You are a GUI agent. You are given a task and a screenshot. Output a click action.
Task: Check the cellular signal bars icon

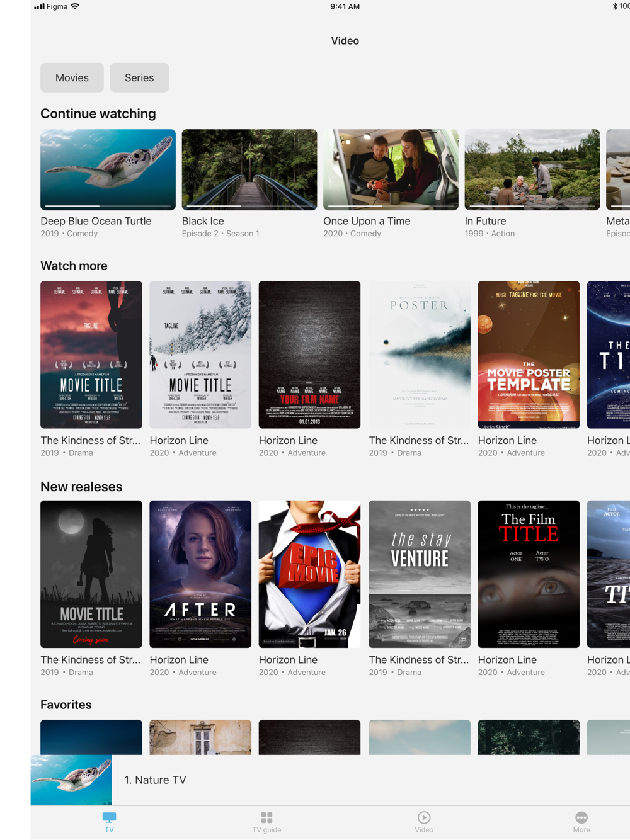click(x=39, y=6)
